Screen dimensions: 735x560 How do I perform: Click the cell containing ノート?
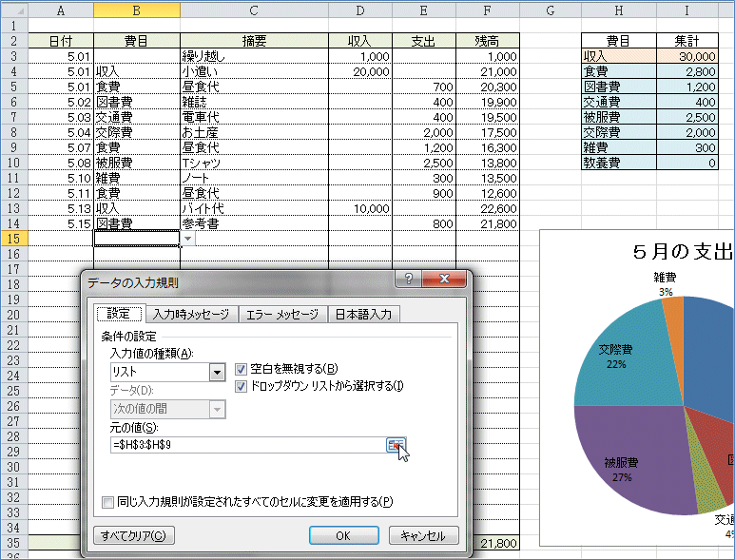(254, 178)
